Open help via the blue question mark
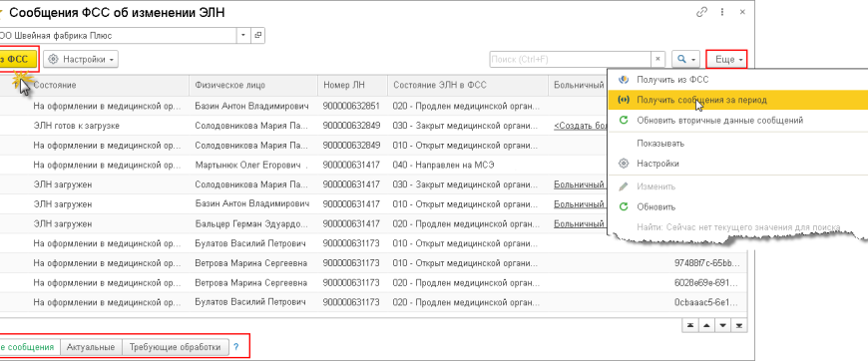Viewport: 868px width, 361px height. coord(235,347)
